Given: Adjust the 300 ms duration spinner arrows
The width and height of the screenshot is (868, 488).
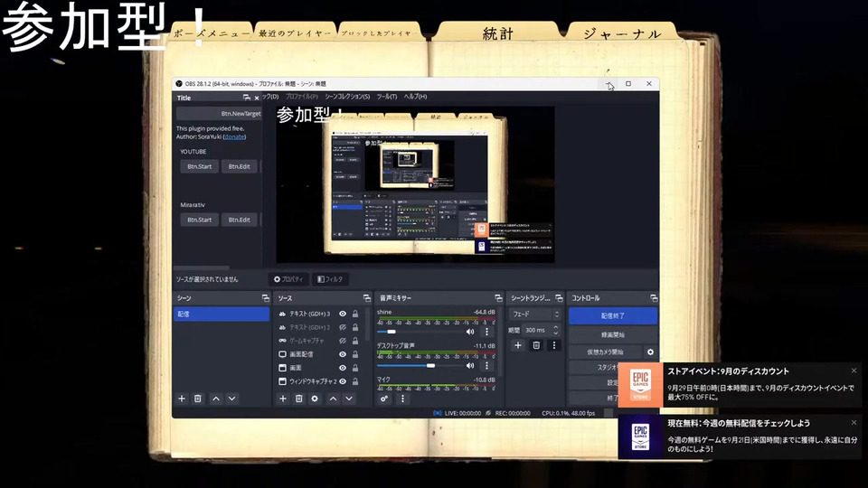Looking at the screenshot, I should pos(556,330).
